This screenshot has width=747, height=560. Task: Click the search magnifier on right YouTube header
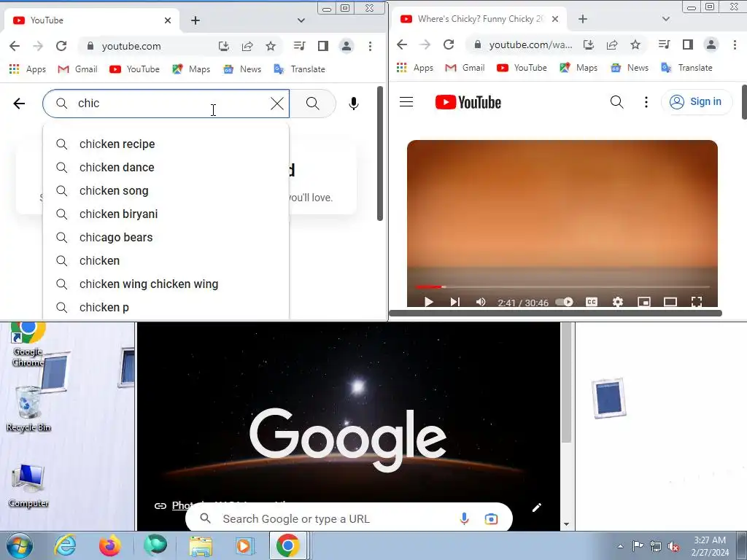coord(617,101)
